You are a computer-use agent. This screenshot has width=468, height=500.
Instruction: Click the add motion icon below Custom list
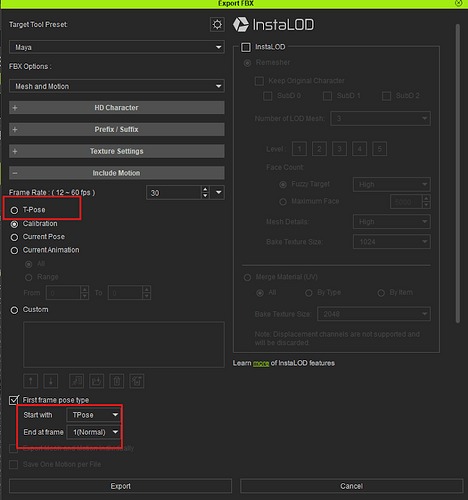pos(76,381)
